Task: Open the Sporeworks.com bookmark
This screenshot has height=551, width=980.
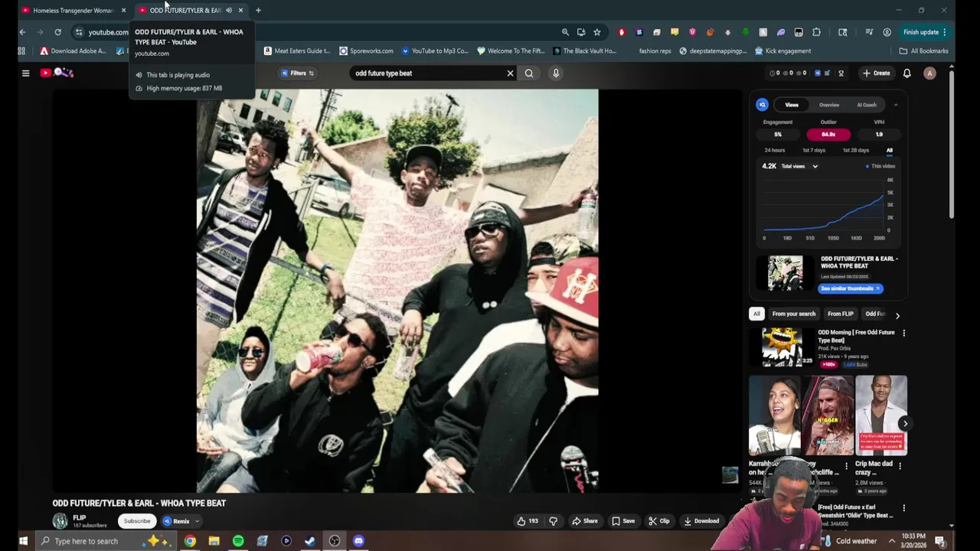Action: pyautogui.click(x=366, y=51)
